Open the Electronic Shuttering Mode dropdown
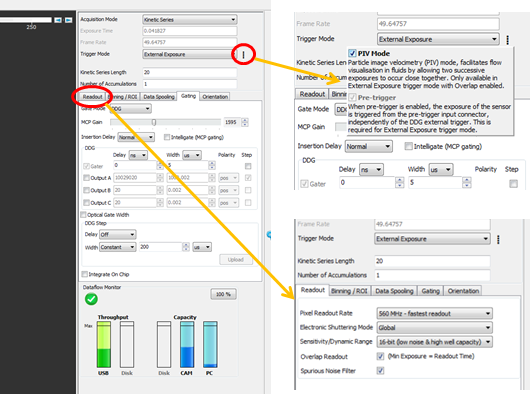530x394 pixels. click(x=434, y=327)
